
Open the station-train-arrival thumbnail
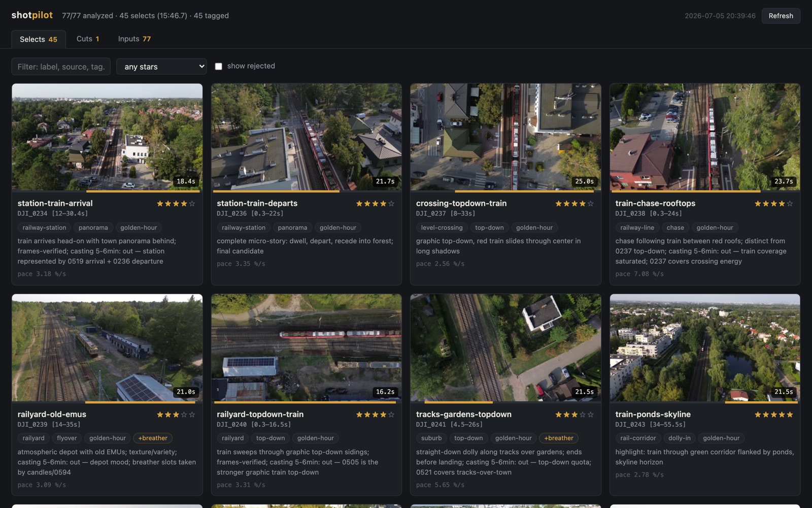[x=107, y=137]
